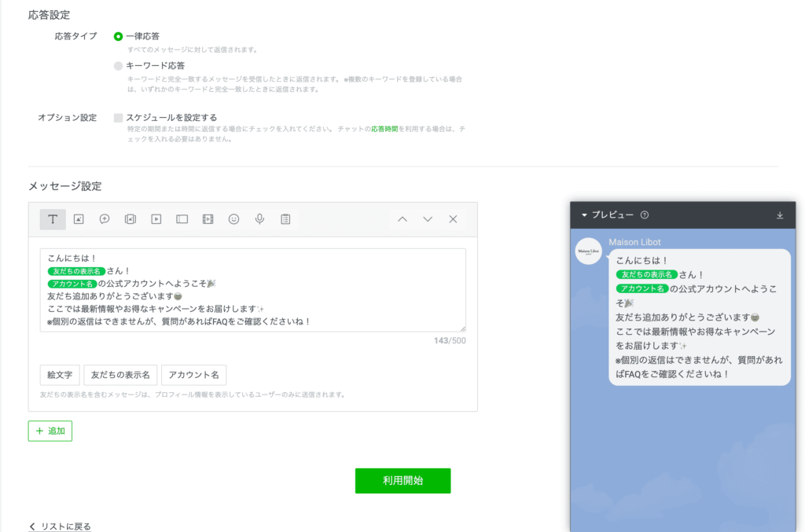
Task: Enable the スケジュールを設定する checkbox
Action: click(x=119, y=118)
